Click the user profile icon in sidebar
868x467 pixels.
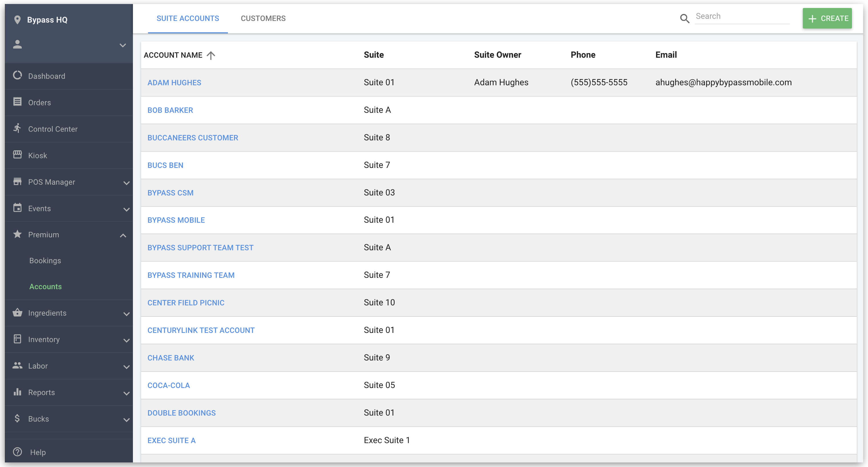tap(17, 44)
